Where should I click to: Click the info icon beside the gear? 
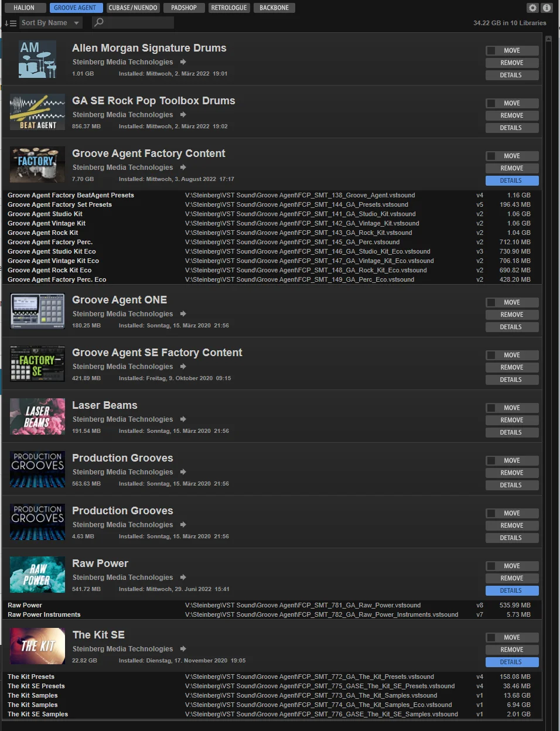pyautogui.click(x=547, y=8)
